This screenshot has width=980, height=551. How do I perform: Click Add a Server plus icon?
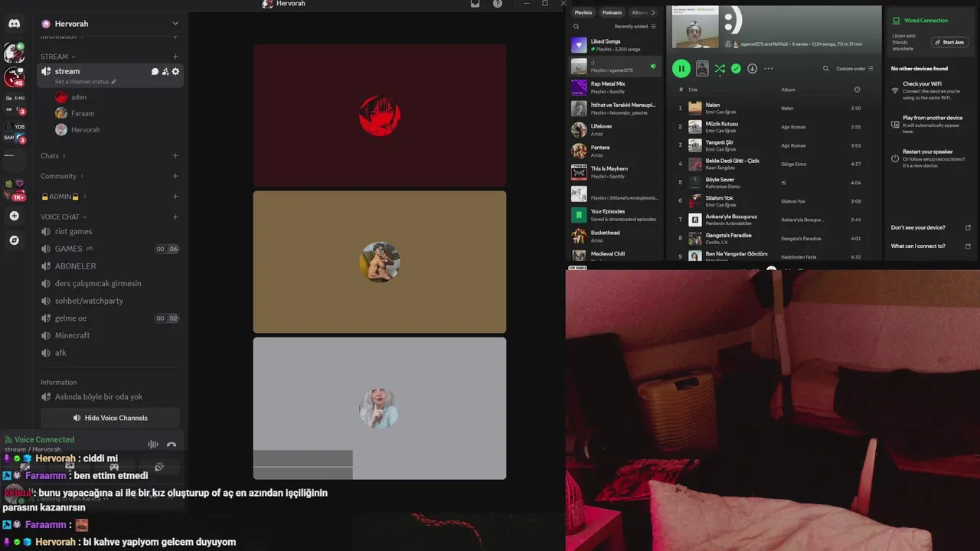click(x=14, y=216)
